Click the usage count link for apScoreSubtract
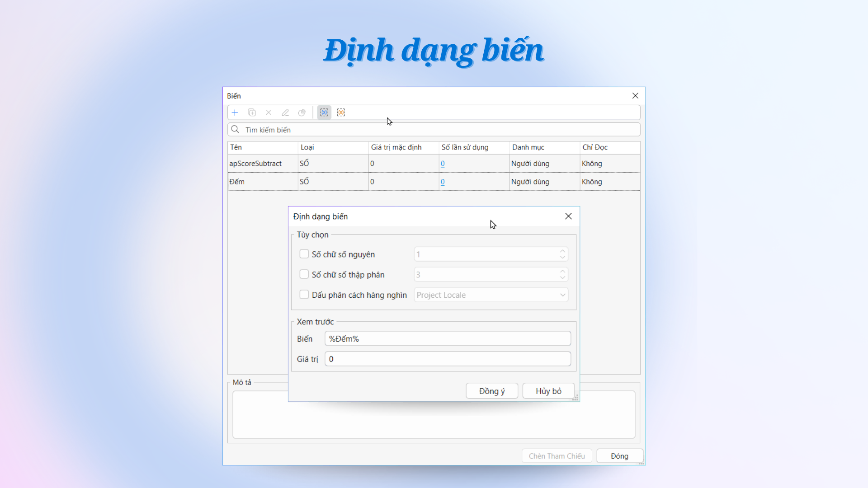This screenshot has width=868, height=488. [x=442, y=164]
